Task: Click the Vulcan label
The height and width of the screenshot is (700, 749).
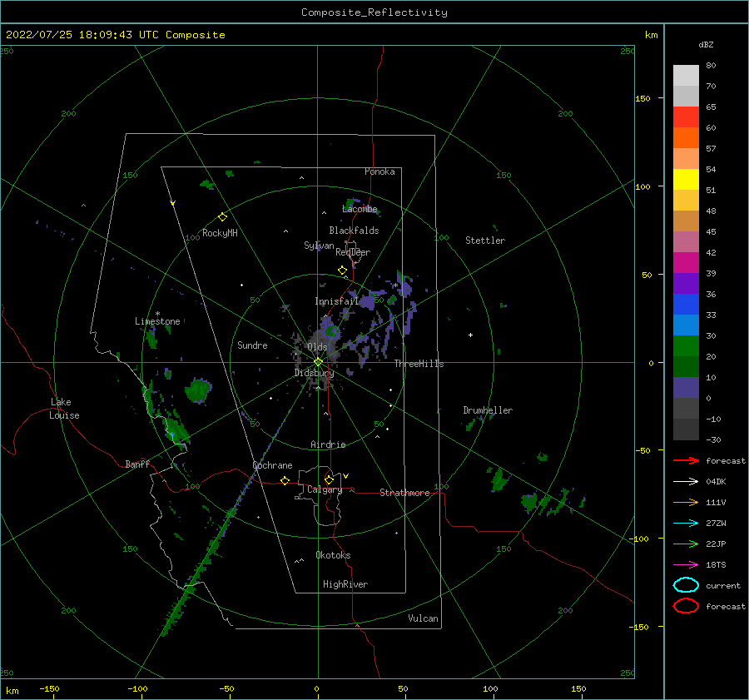Action: coord(424,618)
